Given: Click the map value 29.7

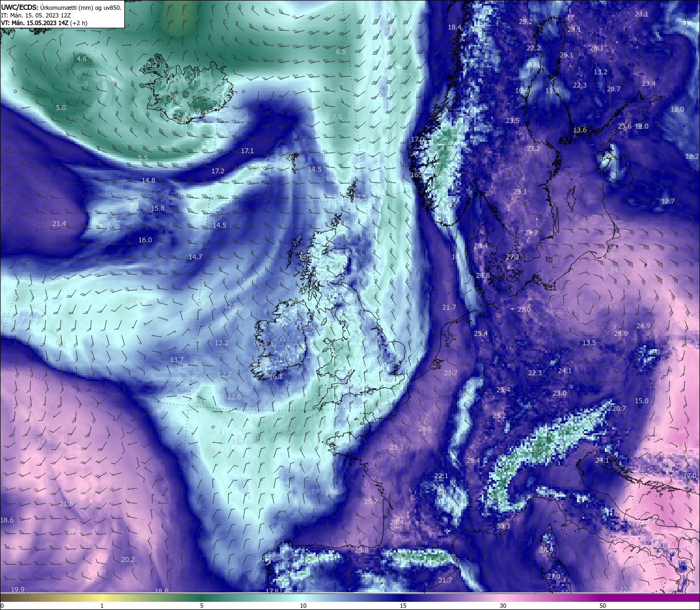Looking at the screenshot, I should pyautogui.click(x=531, y=233).
